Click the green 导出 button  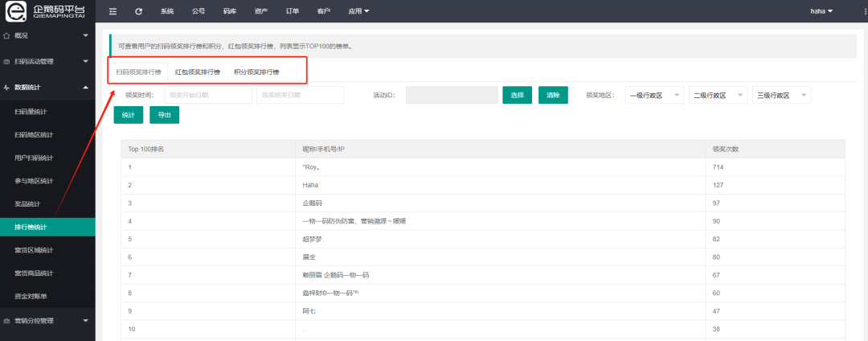(x=165, y=115)
